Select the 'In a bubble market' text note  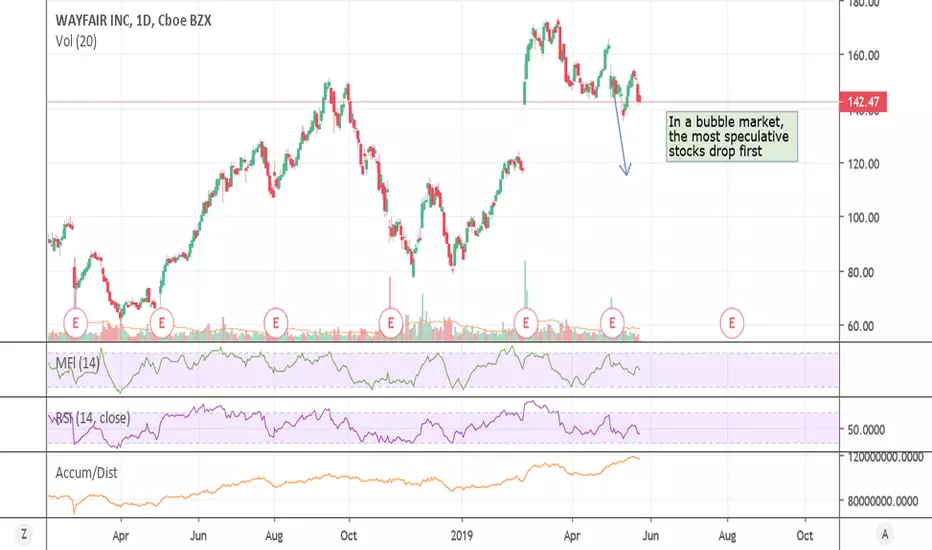(x=732, y=137)
